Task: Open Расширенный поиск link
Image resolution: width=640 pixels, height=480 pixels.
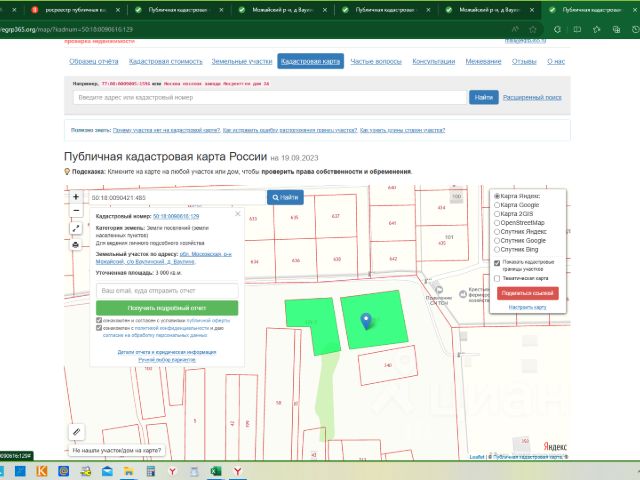Action: (x=532, y=97)
